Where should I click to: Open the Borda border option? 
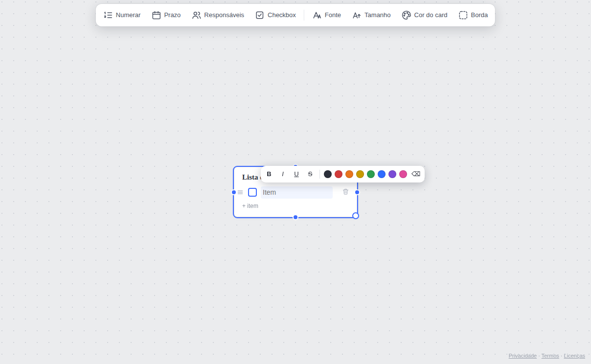474,15
